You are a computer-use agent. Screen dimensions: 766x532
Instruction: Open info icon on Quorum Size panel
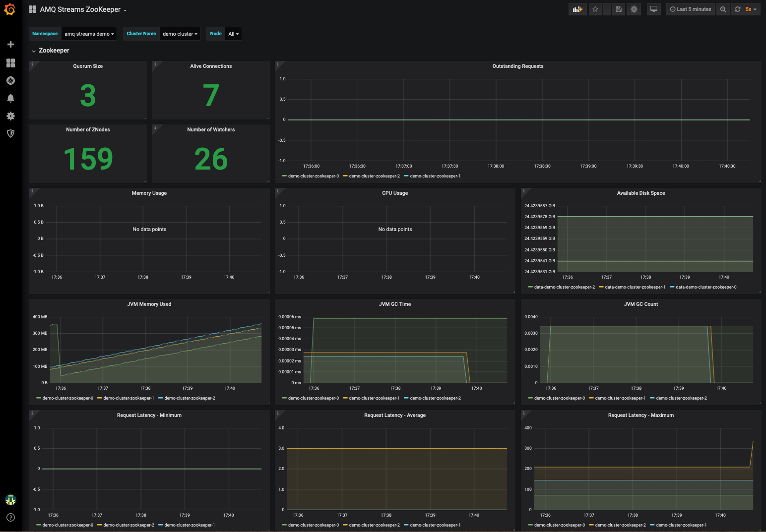[32, 64]
